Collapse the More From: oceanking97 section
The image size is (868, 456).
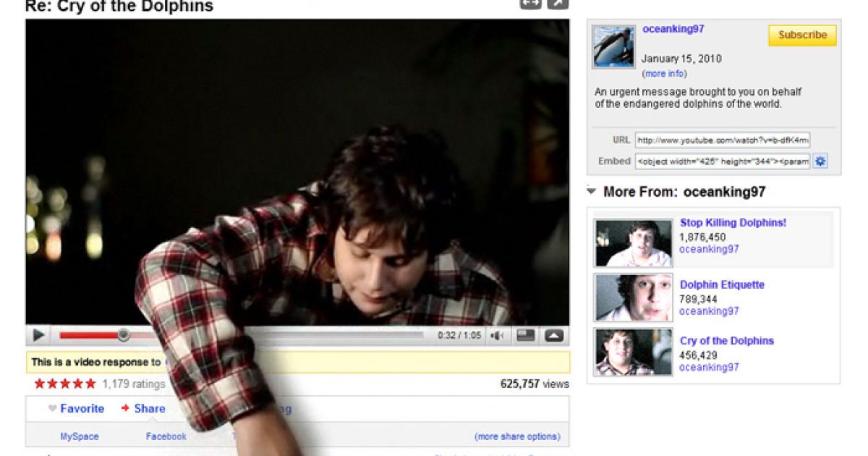point(592,192)
